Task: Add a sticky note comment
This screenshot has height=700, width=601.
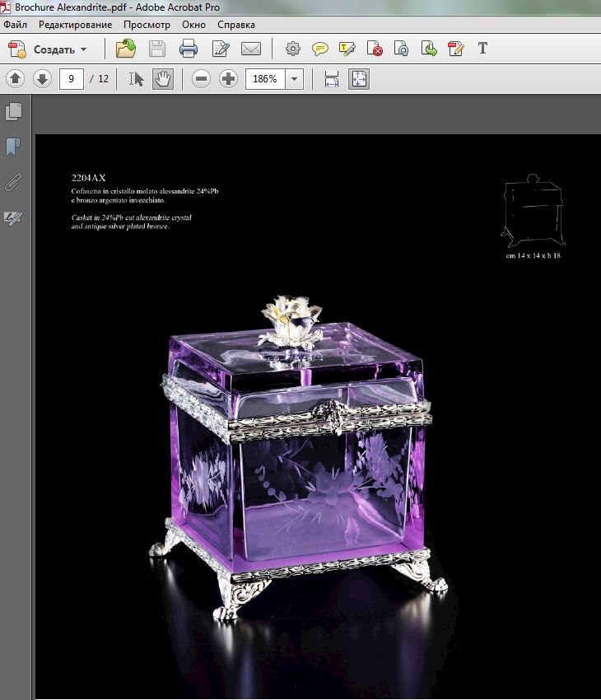Action: click(x=320, y=49)
